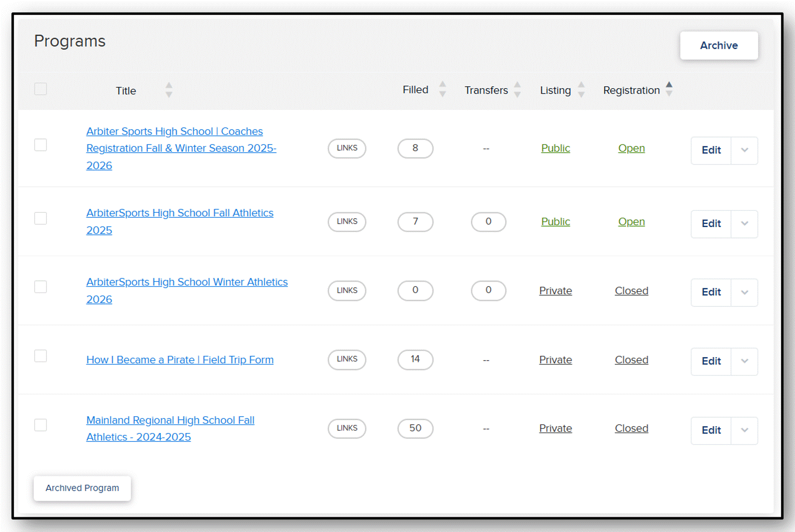Click Closed registration for Winter Athletics 2026
This screenshot has height=532, width=795.
(x=631, y=291)
